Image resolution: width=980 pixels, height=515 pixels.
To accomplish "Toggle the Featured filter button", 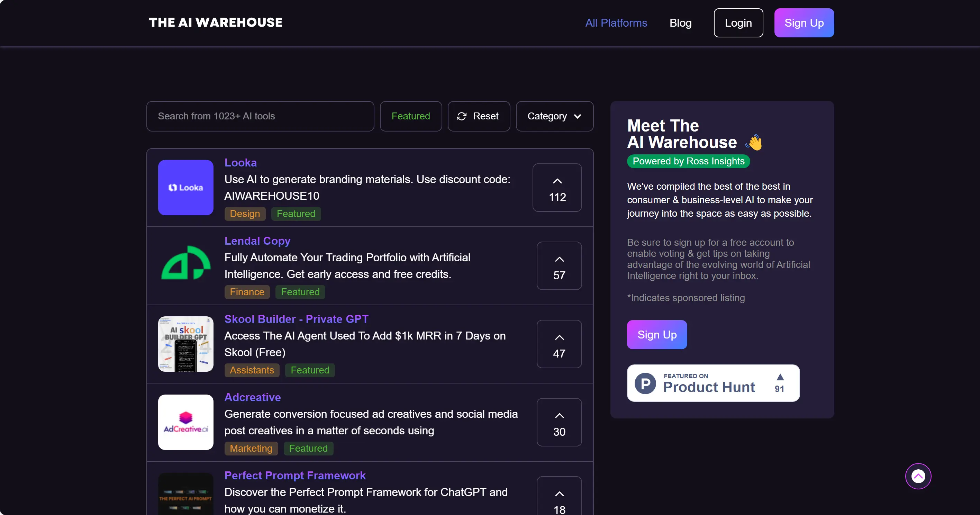I will click(x=410, y=116).
